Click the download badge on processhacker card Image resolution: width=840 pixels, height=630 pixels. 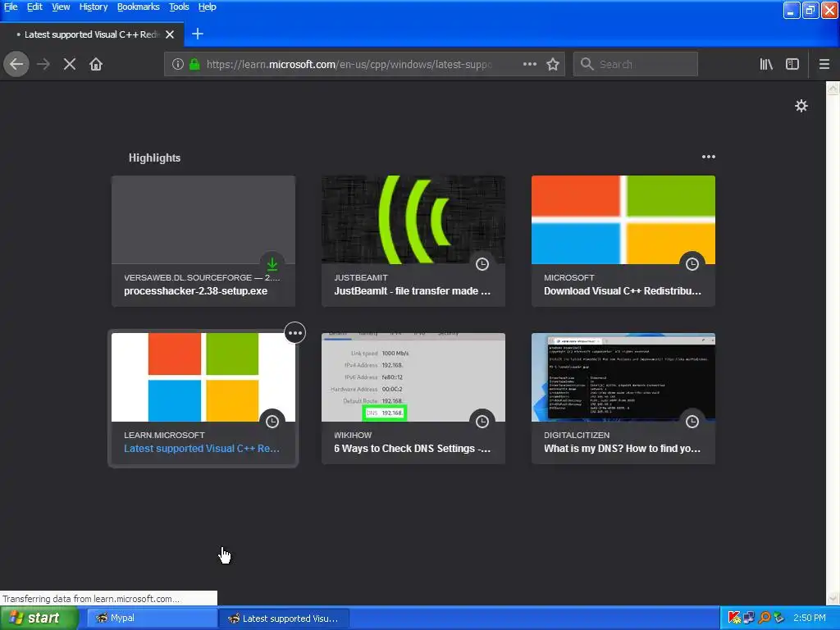tap(272, 263)
